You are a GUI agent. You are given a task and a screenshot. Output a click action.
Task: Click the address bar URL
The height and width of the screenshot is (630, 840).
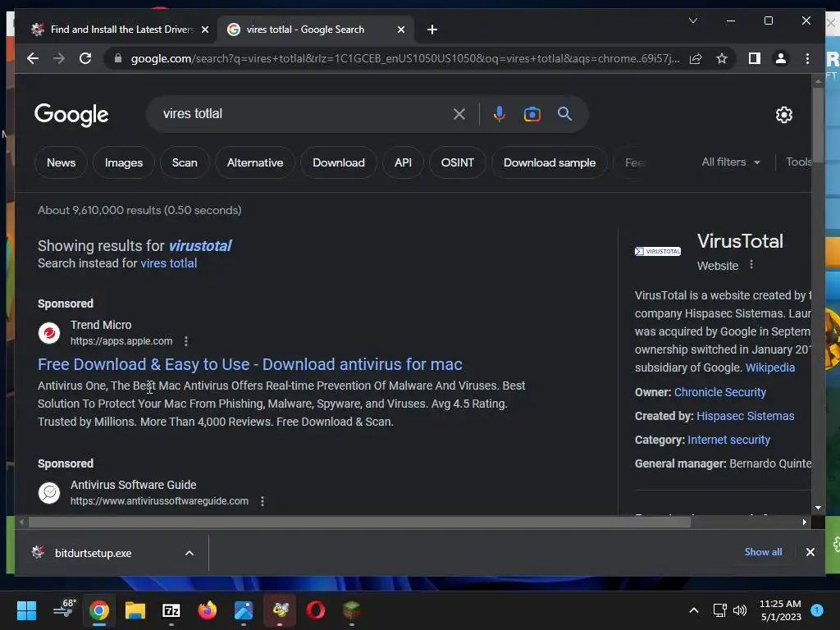coord(404,58)
